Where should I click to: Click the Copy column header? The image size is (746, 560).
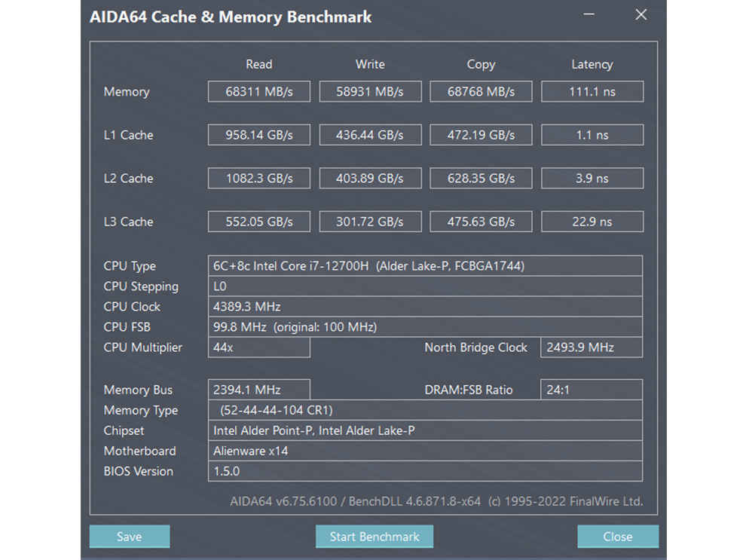pyautogui.click(x=481, y=64)
